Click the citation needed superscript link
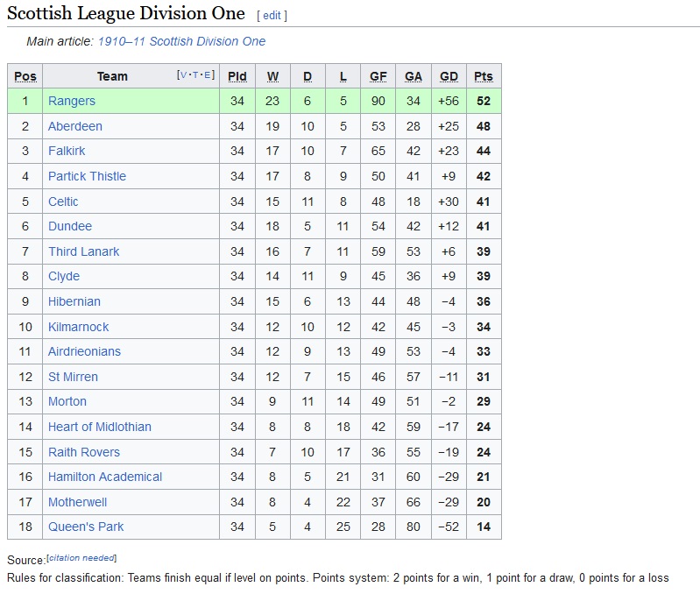This screenshot has height=594, width=700. coord(81,558)
